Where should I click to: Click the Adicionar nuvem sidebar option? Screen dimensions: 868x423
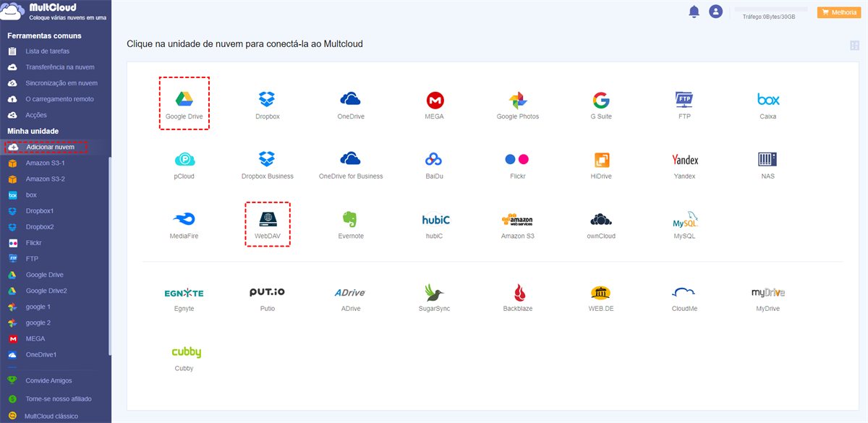pyautogui.click(x=48, y=147)
